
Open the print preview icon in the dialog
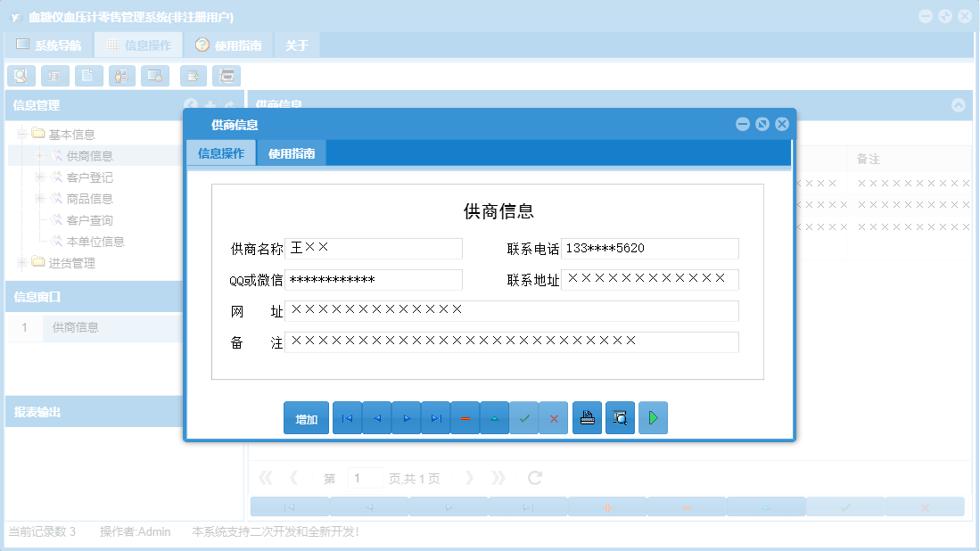click(620, 417)
